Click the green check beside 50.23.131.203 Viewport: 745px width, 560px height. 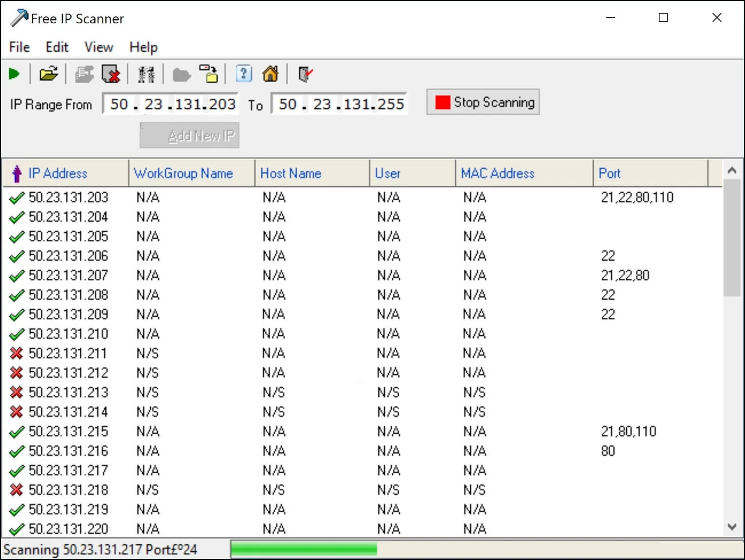click(16, 197)
